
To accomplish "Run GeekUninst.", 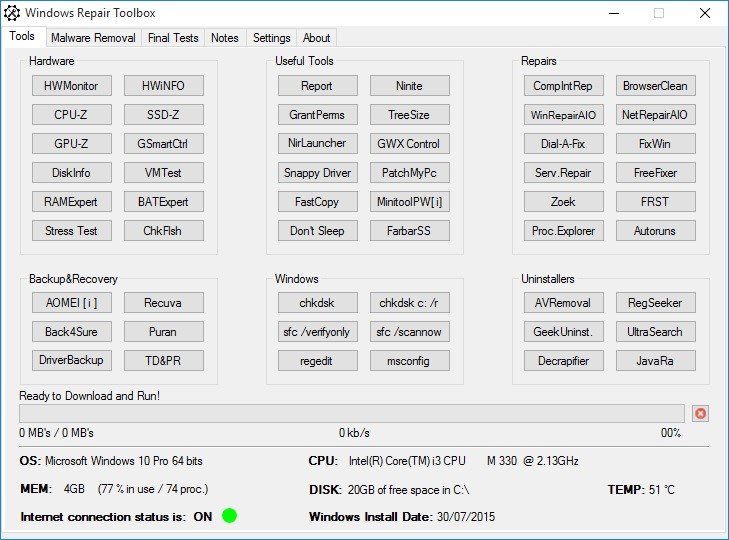I will [x=563, y=332].
